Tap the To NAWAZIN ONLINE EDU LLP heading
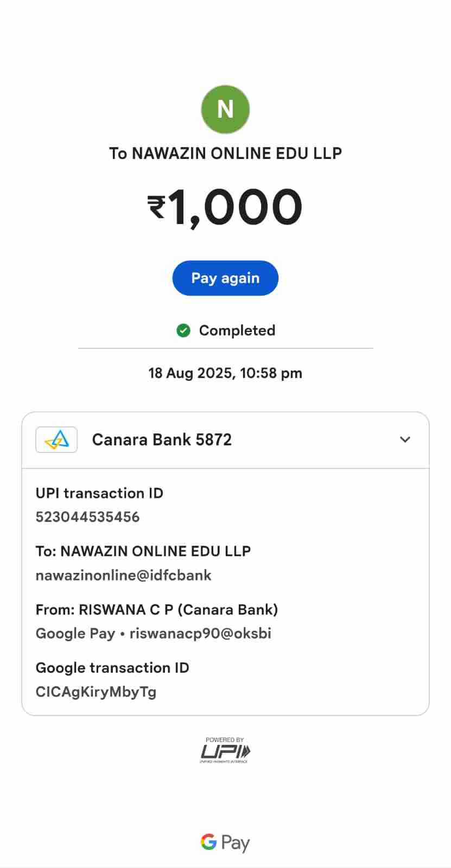 click(x=225, y=154)
